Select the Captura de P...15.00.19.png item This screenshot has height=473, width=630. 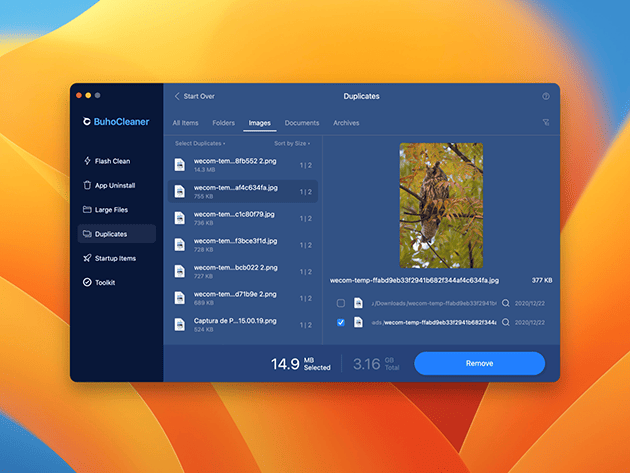tap(235, 324)
